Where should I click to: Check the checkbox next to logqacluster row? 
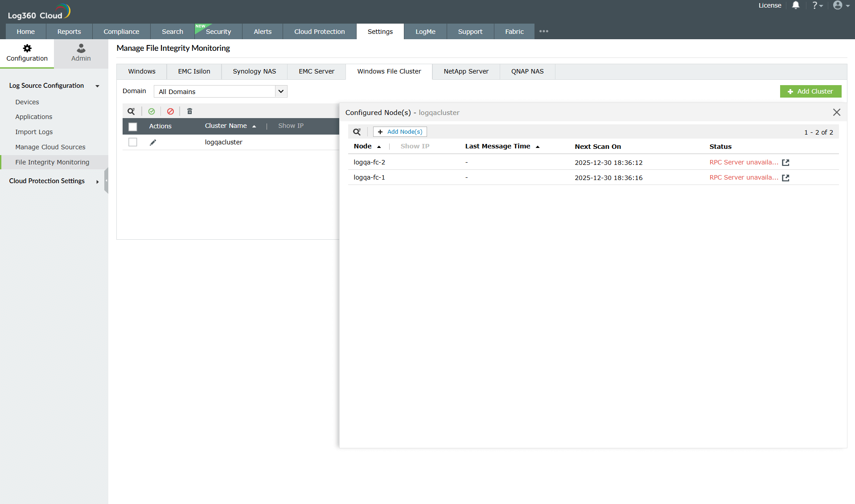coord(133,142)
